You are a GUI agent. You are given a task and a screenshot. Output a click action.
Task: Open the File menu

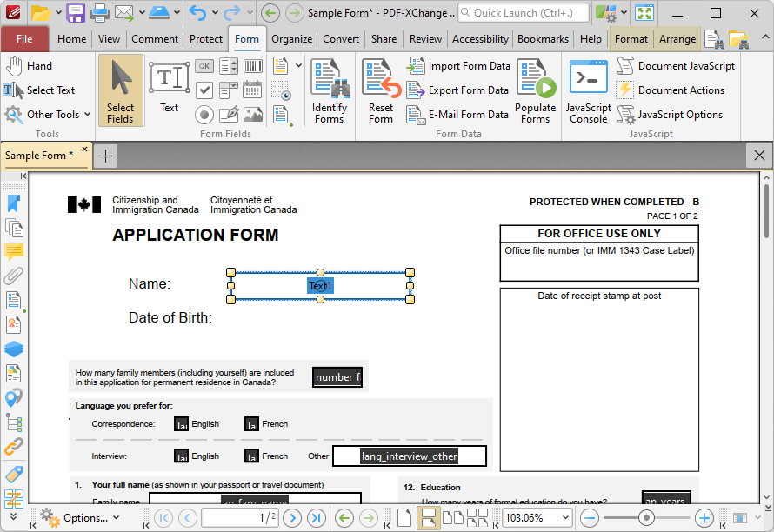(x=25, y=38)
